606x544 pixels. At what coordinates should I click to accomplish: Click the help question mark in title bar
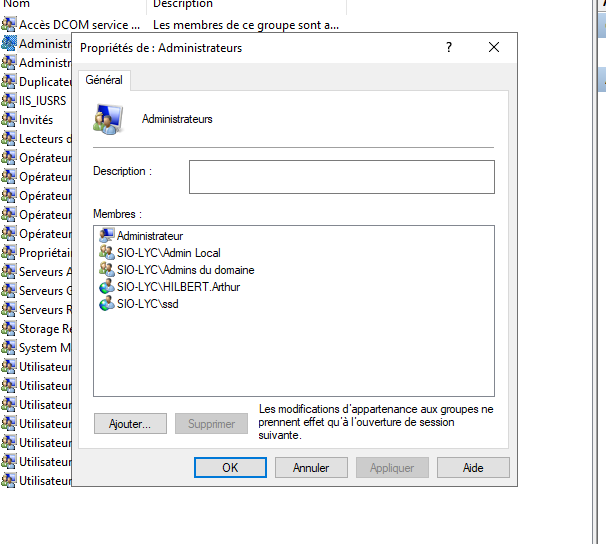[x=449, y=48]
